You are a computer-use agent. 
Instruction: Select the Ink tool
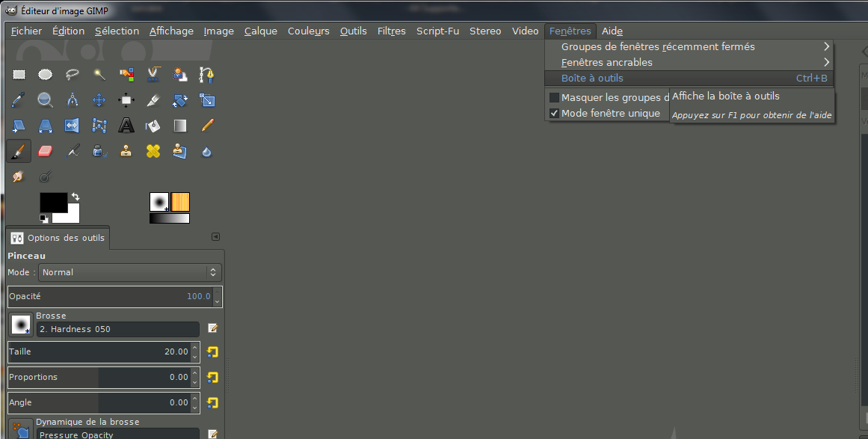(x=99, y=152)
